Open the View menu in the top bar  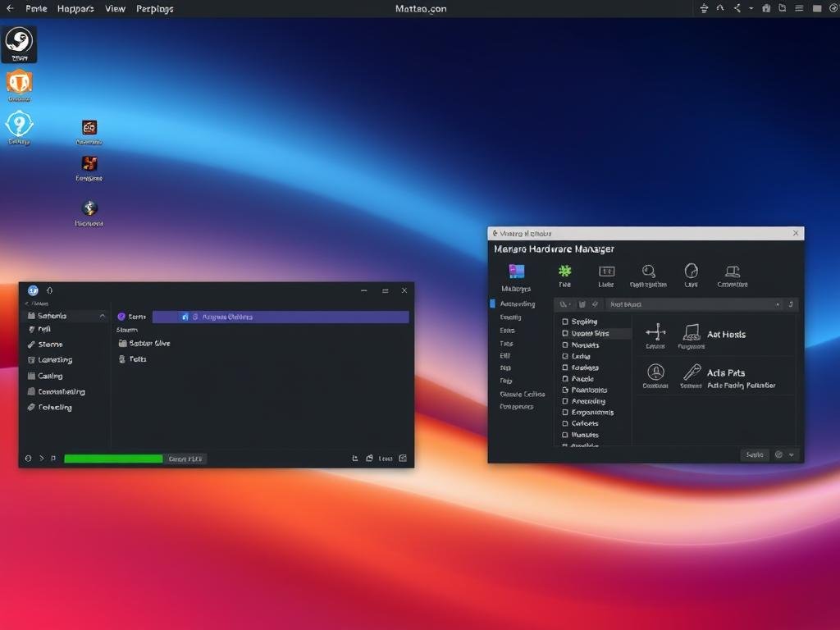pyautogui.click(x=115, y=8)
